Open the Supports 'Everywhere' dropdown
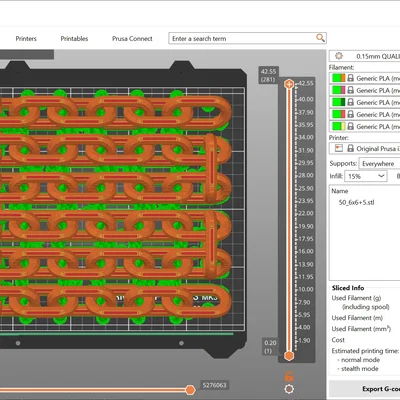 380,164
